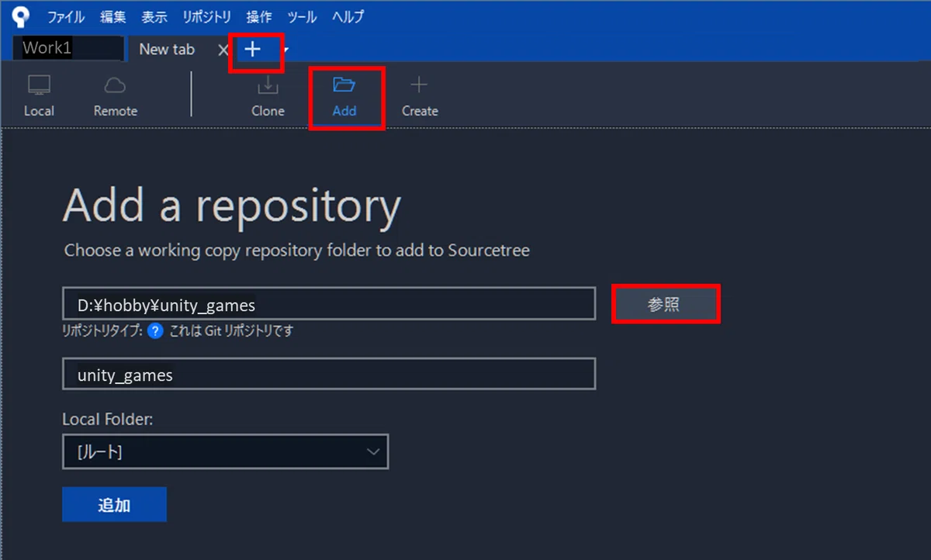Click the Choose a working copy description text
931x560 pixels.
pyautogui.click(x=297, y=251)
